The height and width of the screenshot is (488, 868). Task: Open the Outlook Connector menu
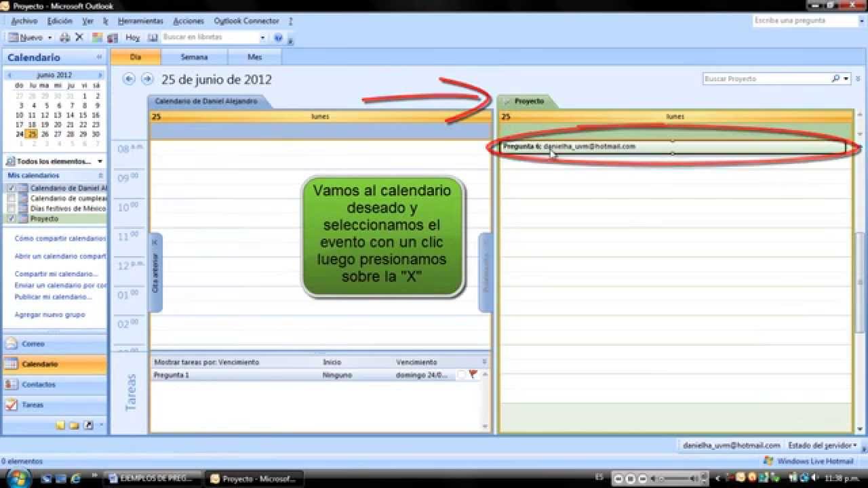coord(247,21)
